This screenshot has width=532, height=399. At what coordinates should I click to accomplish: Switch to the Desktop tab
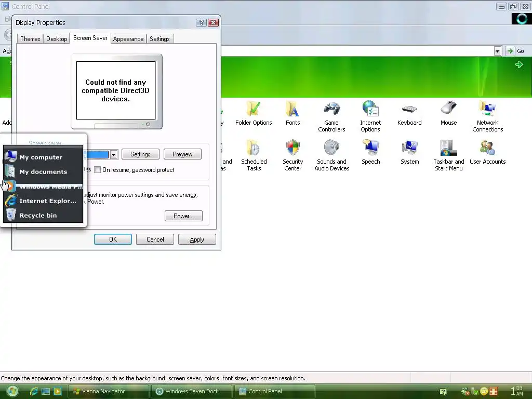(x=57, y=38)
